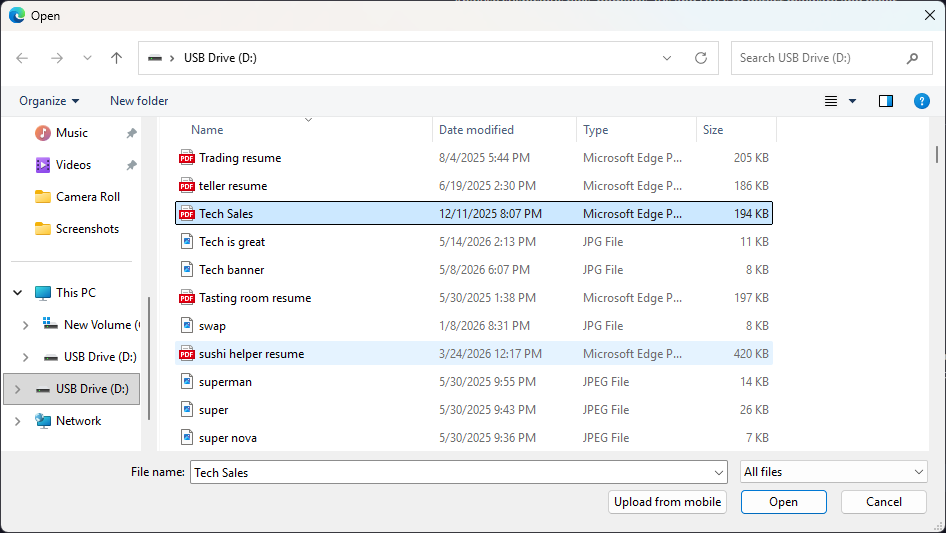Click 'Tech is great' file name
This screenshot has height=533, width=946.
click(x=232, y=241)
